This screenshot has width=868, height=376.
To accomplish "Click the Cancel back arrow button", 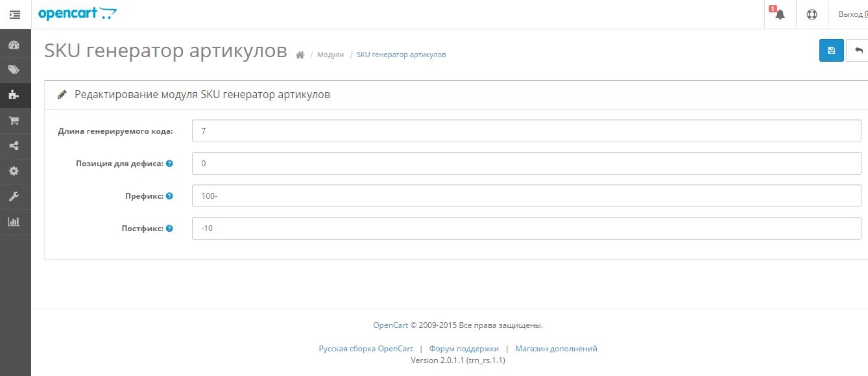I will click(x=858, y=51).
